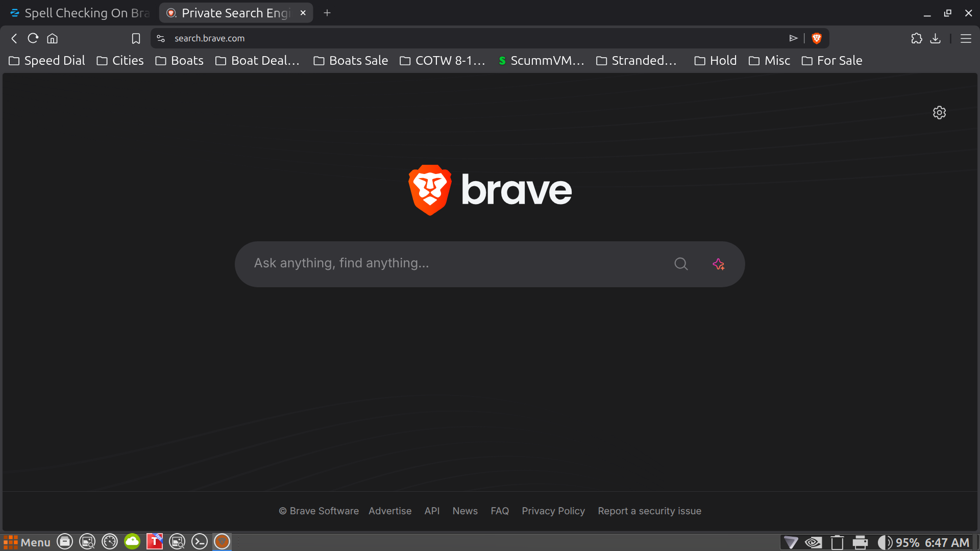The width and height of the screenshot is (980, 551).
Task: Expand the For Sale bookmarks folder
Action: pyautogui.click(x=832, y=61)
